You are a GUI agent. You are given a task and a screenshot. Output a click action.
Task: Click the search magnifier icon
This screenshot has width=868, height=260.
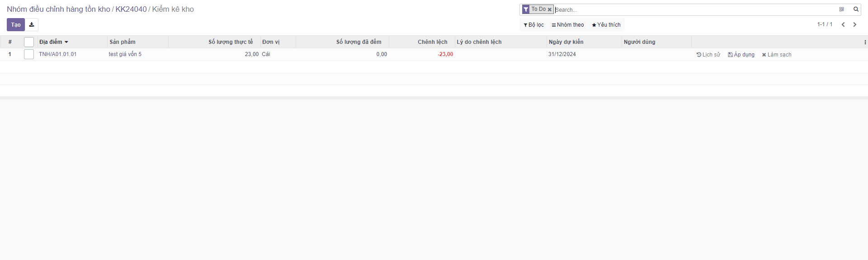855,9
